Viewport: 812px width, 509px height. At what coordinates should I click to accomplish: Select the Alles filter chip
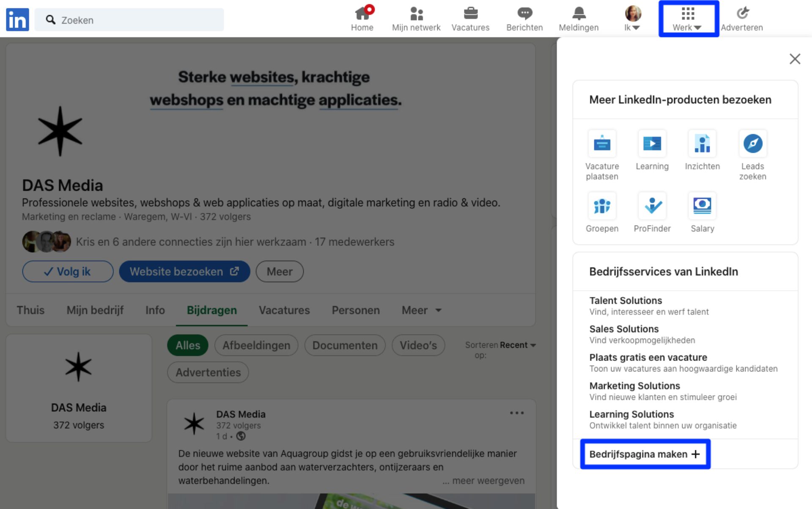(188, 345)
